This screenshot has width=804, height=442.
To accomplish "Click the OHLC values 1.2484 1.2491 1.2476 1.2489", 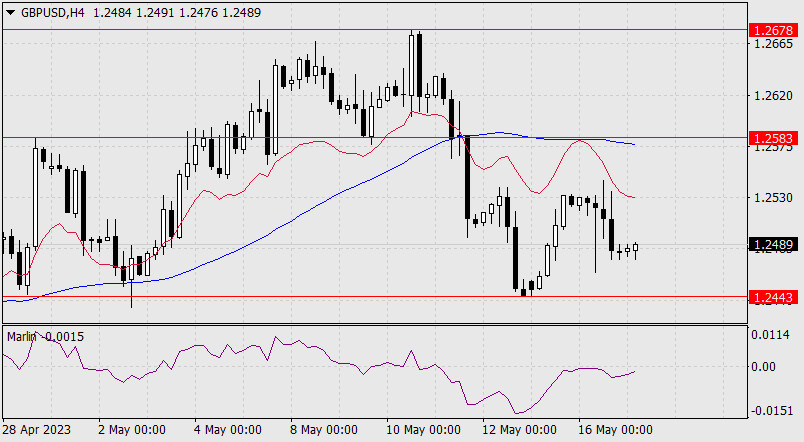I will point(177,13).
